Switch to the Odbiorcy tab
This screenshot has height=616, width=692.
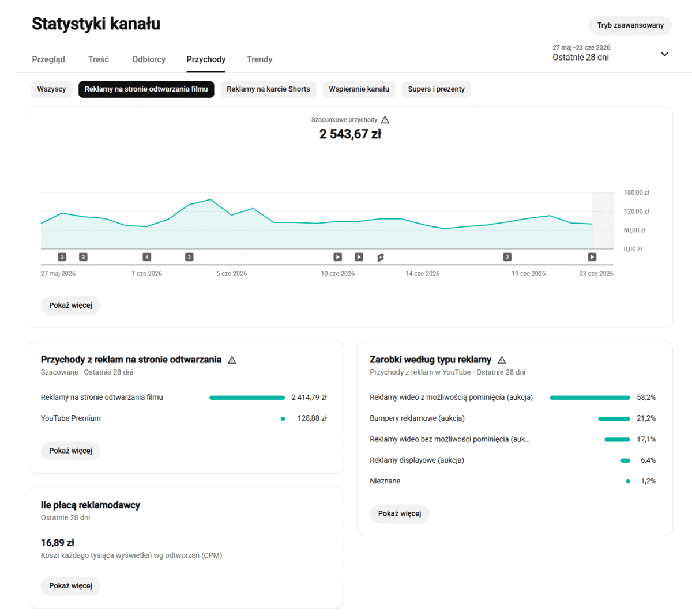[149, 59]
